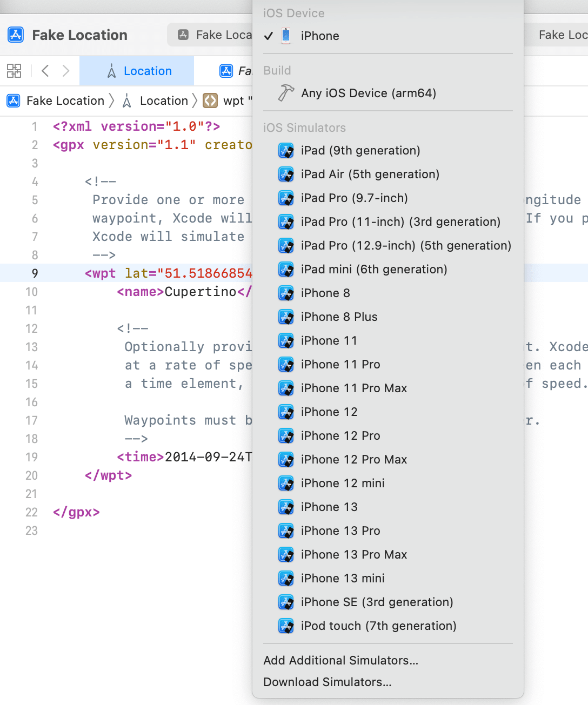Select iPad Pro (9.7-inch) simulator

click(x=388, y=198)
